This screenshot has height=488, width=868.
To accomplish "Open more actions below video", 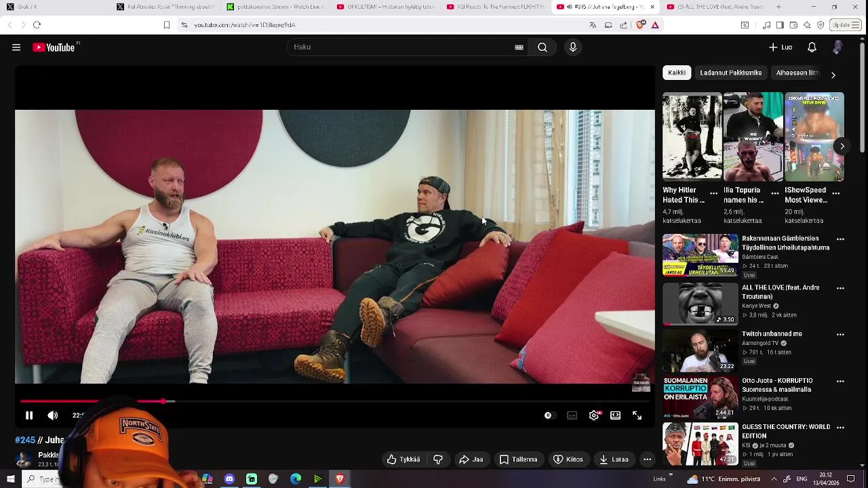I will pos(648,460).
